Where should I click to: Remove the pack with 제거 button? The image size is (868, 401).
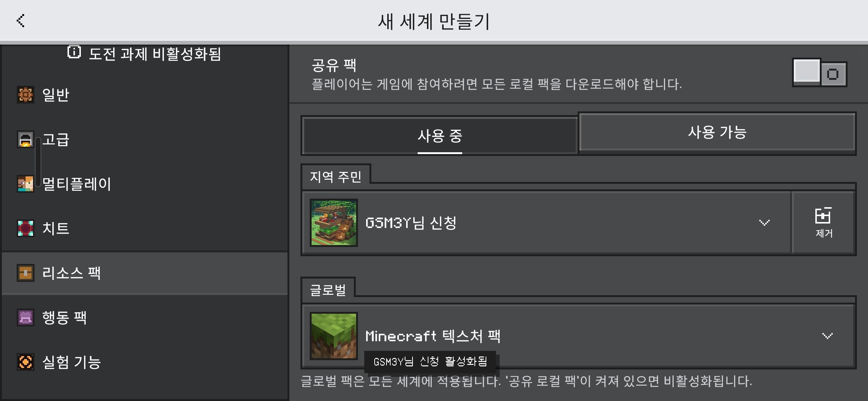pyautogui.click(x=823, y=223)
